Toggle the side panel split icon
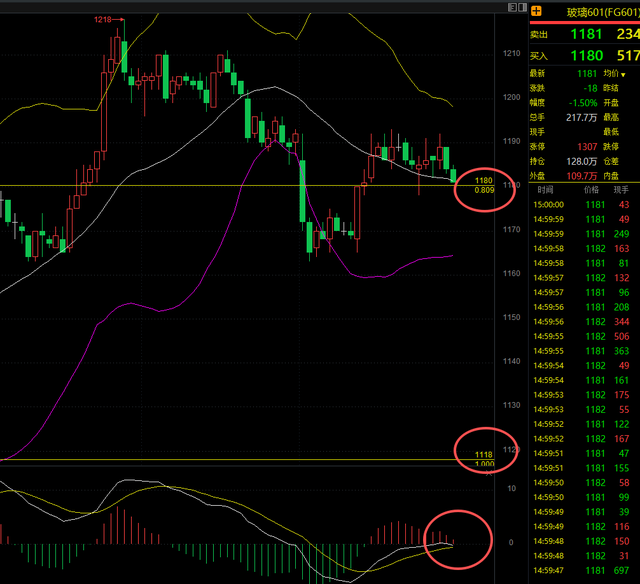 click(522, 7)
